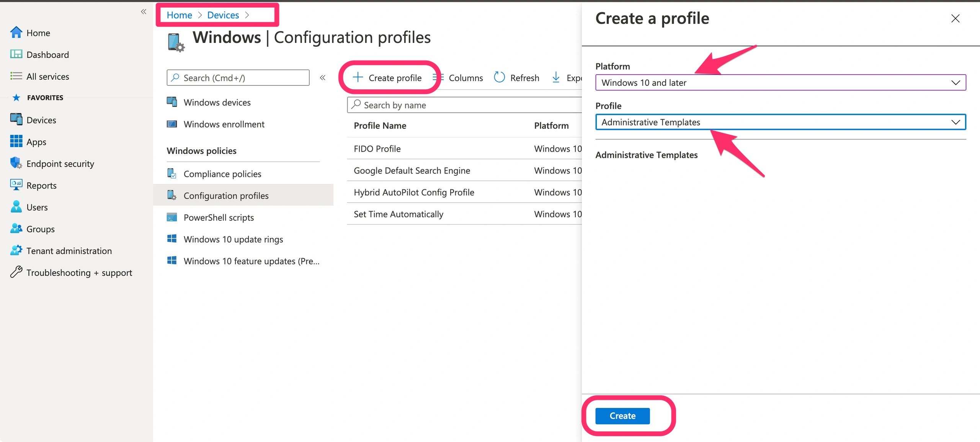Click the Endpoint security shield icon
The image size is (980, 442).
(x=16, y=163)
